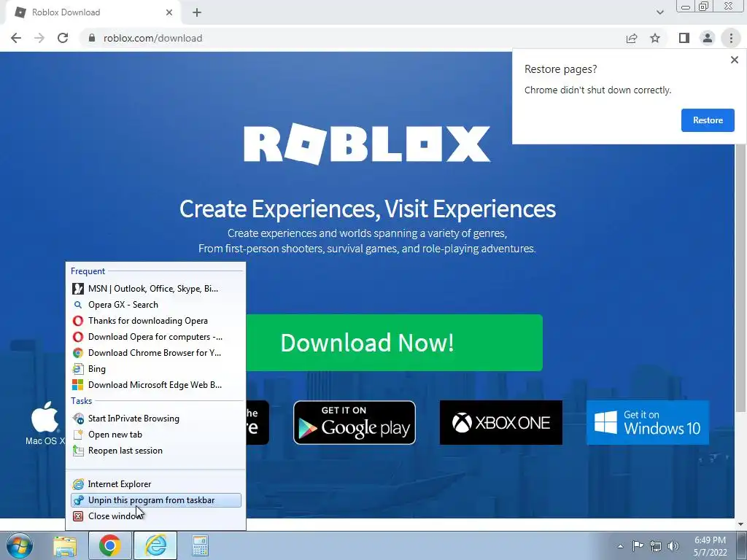Click the taskbar clock 6:49 PM

(710, 546)
